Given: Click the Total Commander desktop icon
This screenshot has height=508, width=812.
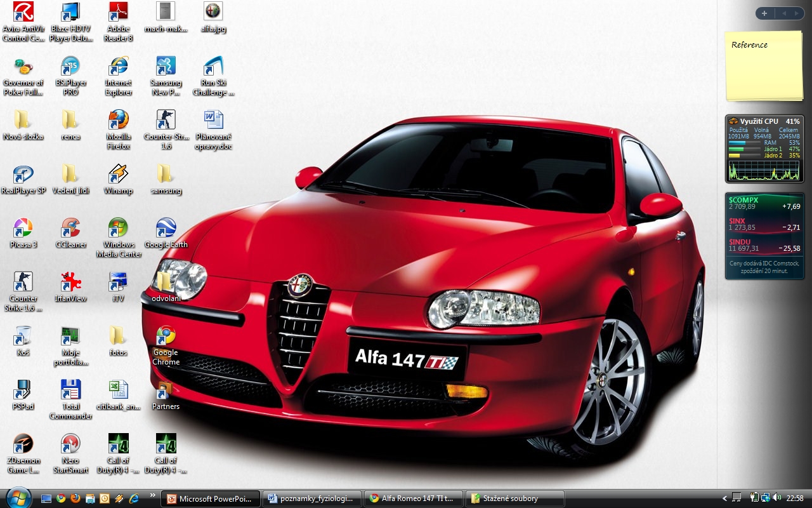Looking at the screenshot, I should [x=70, y=389].
